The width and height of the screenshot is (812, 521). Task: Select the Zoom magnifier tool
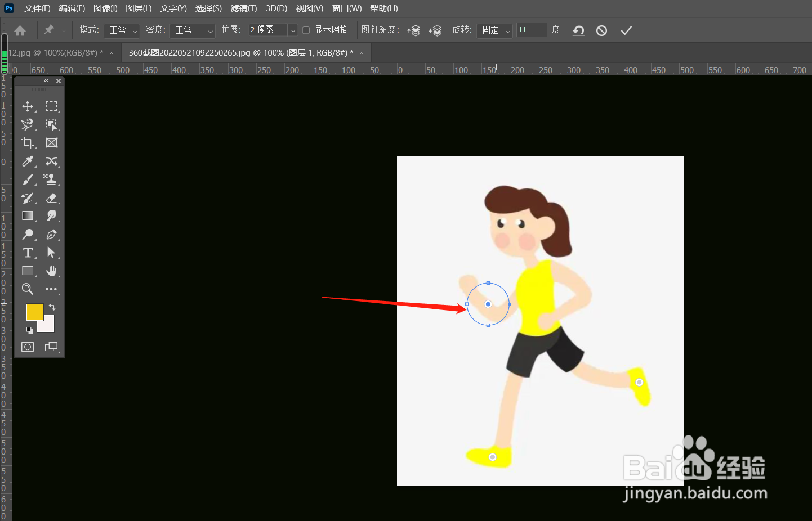pyautogui.click(x=28, y=289)
